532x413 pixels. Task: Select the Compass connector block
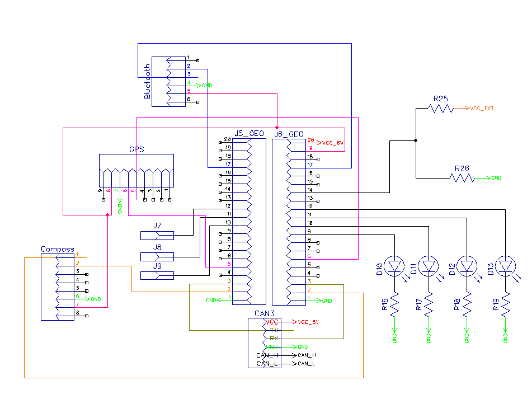tap(58, 287)
